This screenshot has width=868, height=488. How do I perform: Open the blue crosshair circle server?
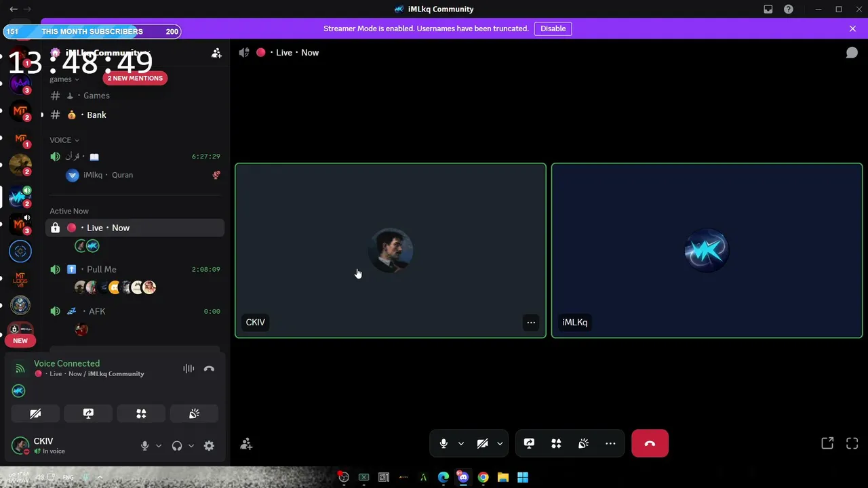click(x=20, y=251)
